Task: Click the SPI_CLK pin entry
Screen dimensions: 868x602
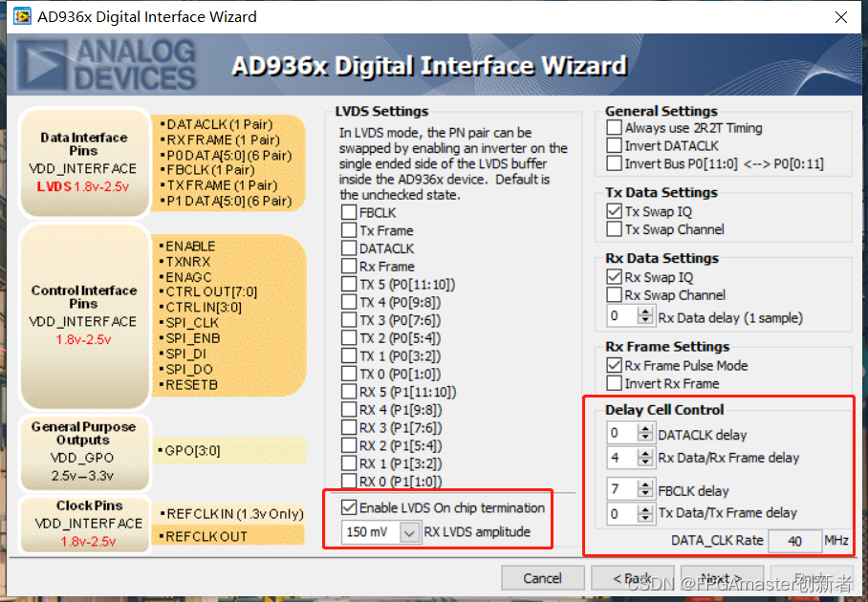Action: coord(191,323)
